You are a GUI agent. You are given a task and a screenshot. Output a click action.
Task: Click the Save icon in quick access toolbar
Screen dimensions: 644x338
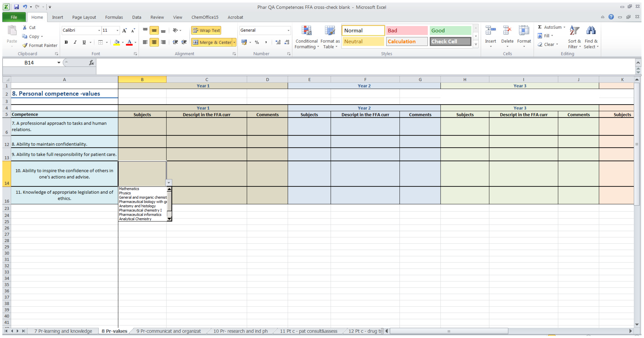click(x=16, y=7)
